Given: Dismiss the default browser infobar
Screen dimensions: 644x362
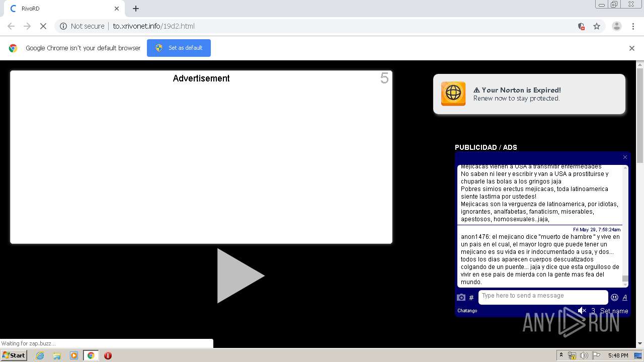Looking at the screenshot, I should pos(632,48).
